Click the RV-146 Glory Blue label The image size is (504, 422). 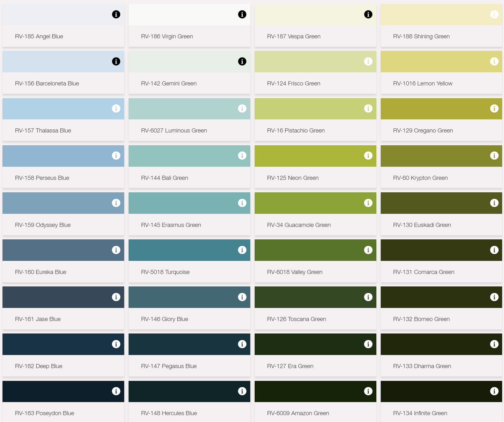(164, 319)
